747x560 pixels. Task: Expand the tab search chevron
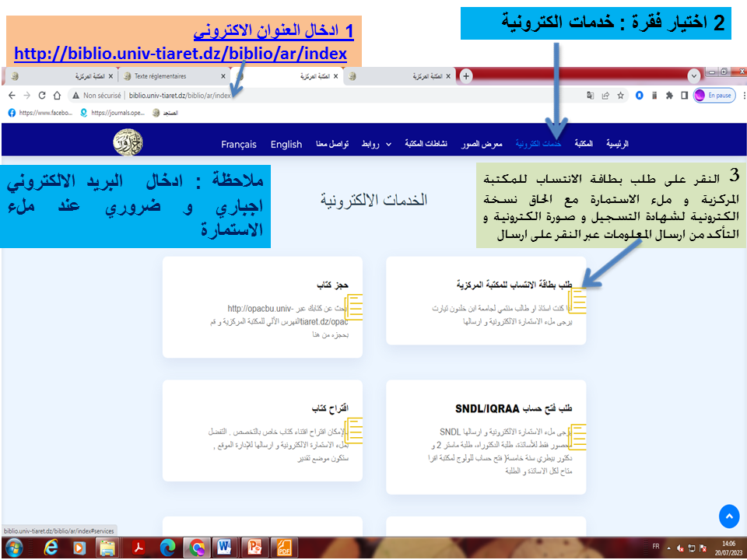pyautogui.click(x=694, y=75)
